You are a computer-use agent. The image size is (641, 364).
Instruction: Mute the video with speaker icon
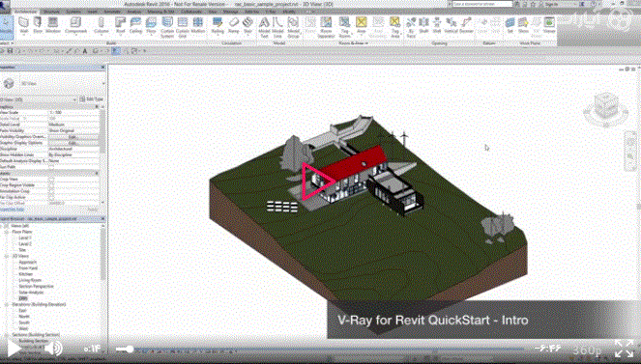coord(53,349)
